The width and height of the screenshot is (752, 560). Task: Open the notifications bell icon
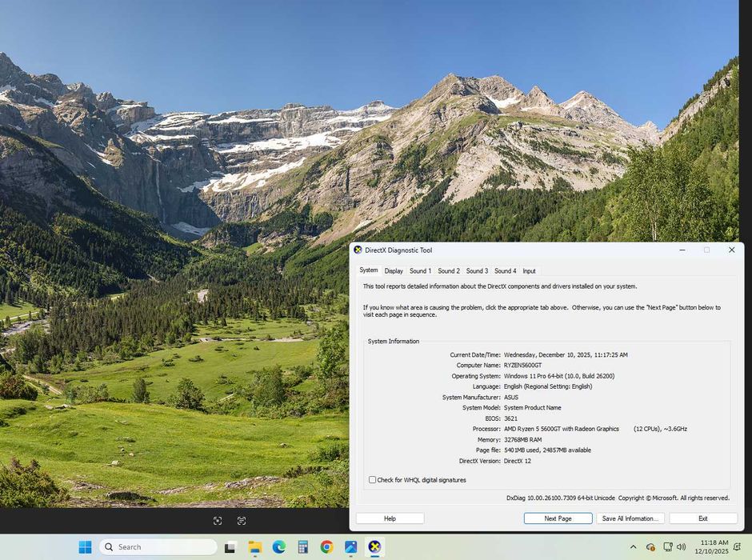pyautogui.click(x=737, y=547)
